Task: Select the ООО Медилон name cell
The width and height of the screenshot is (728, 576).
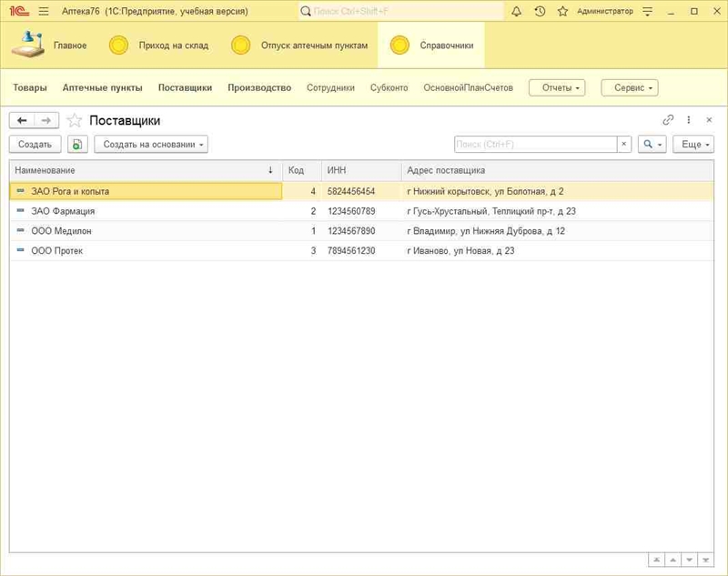Action: pyautogui.click(x=146, y=231)
